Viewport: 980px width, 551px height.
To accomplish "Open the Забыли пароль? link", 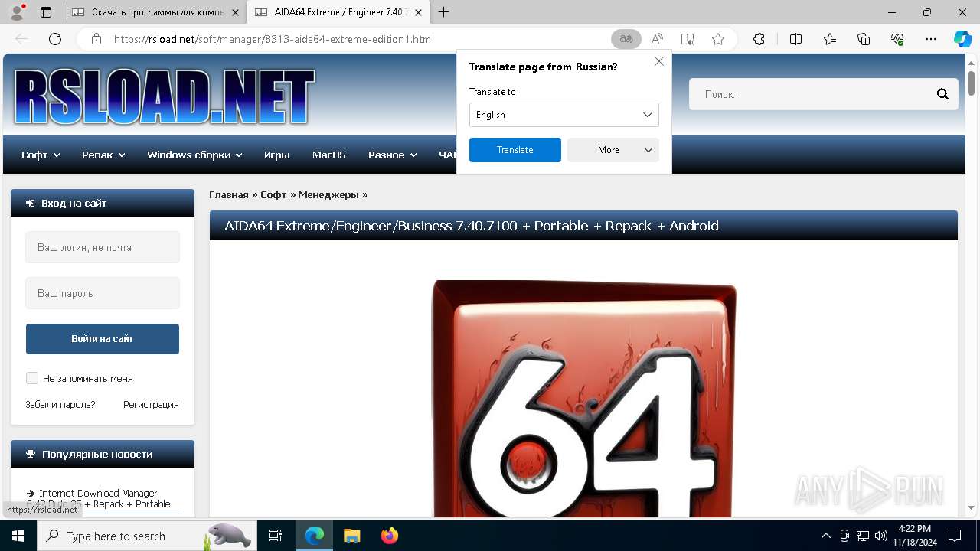I will tap(60, 404).
